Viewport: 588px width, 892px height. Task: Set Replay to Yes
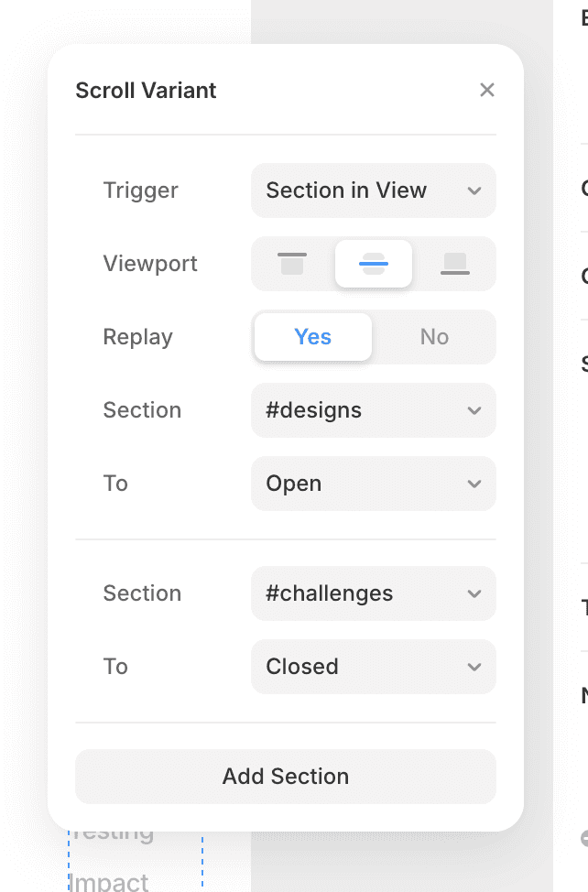313,337
